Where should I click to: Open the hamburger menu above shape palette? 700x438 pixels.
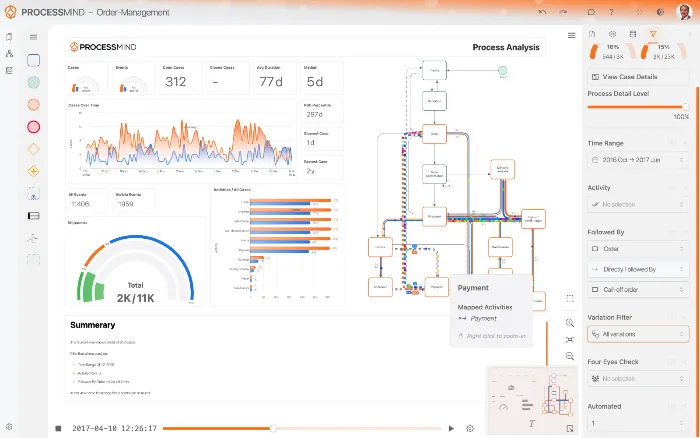point(33,37)
